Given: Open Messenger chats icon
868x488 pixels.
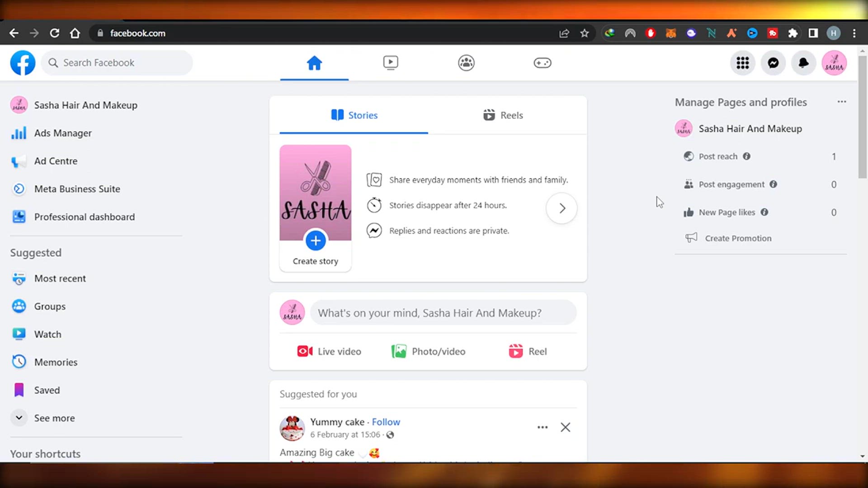Looking at the screenshot, I should [773, 63].
